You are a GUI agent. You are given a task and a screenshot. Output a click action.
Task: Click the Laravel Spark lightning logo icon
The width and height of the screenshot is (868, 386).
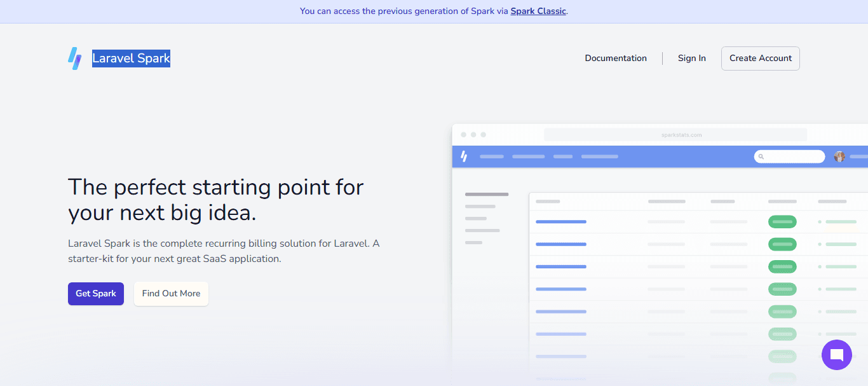click(75, 59)
